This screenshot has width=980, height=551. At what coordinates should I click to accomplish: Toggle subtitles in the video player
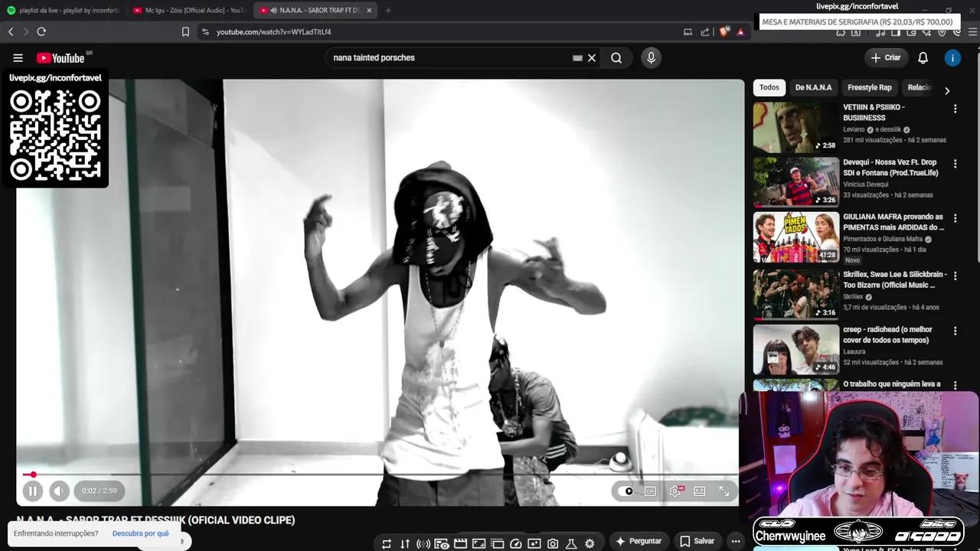pyautogui.click(x=650, y=491)
